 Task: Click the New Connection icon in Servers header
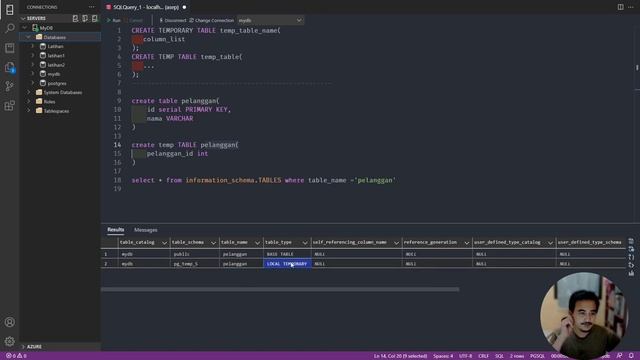coord(76,18)
